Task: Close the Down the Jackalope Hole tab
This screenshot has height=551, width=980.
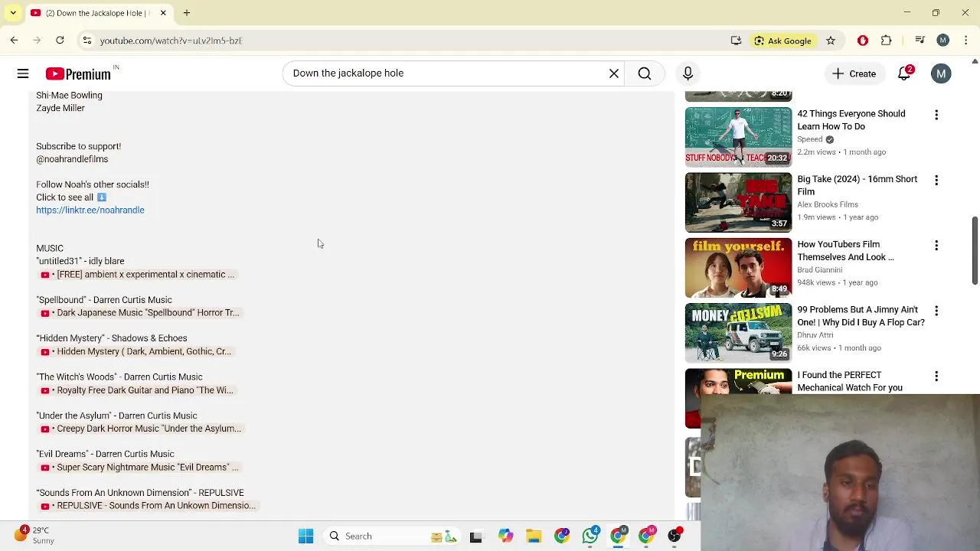Action: tap(163, 13)
